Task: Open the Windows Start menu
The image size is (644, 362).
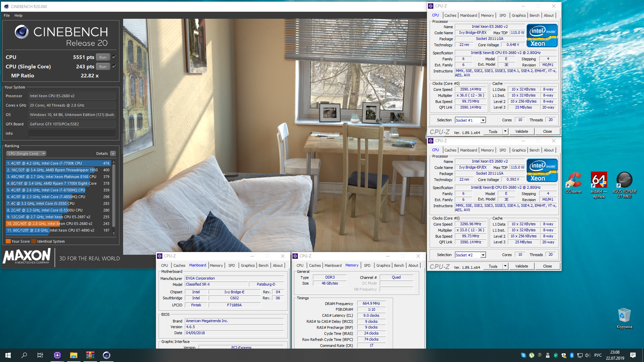Action: coord(8,355)
